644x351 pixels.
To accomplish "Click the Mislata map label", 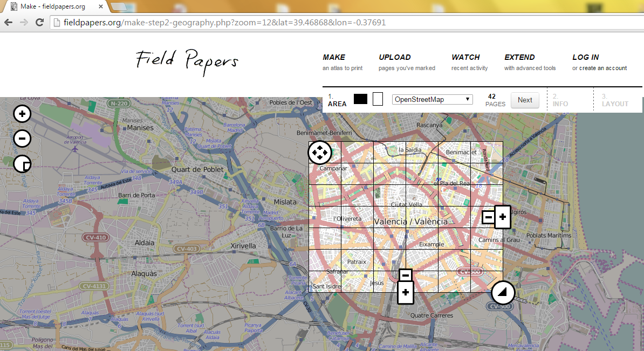I will click(285, 202).
